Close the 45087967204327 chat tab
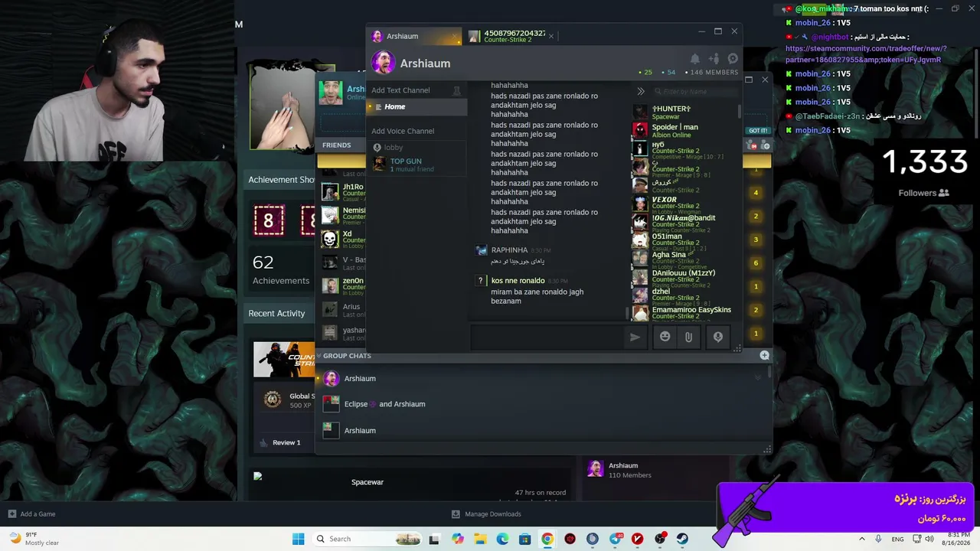 [550, 36]
